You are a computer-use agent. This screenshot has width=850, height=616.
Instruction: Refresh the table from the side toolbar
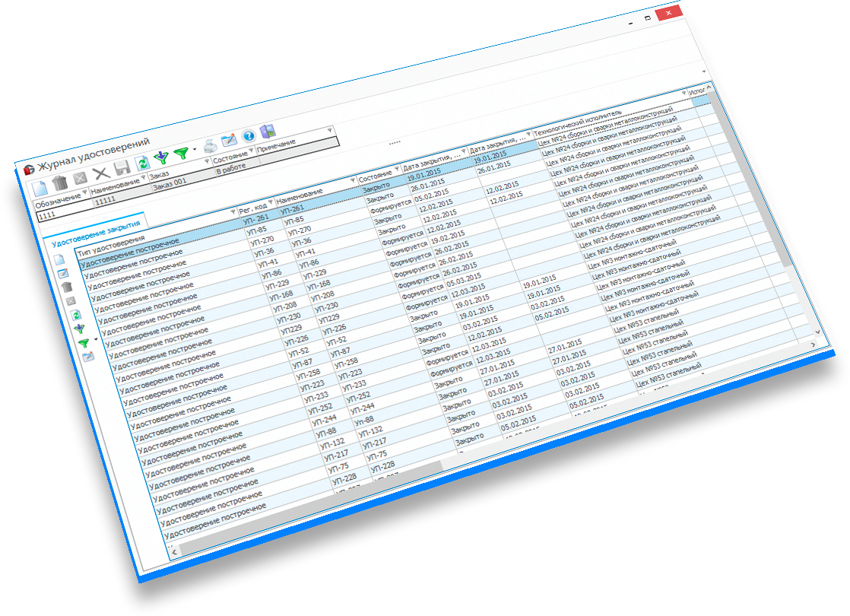point(76,315)
